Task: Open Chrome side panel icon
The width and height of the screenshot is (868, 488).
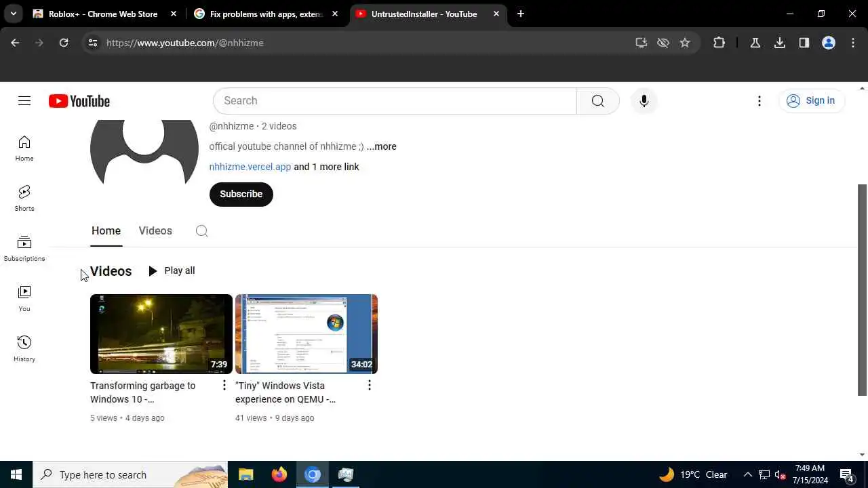Action: (804, 43)
